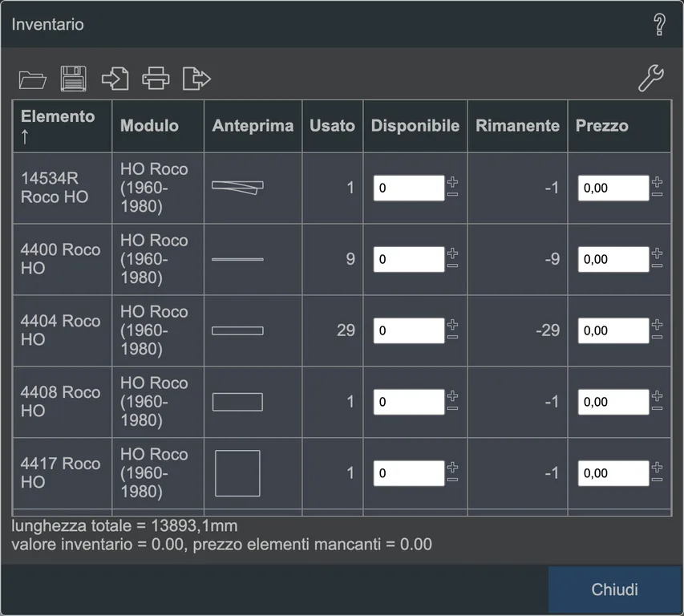Increase Prezzo for 14534R Roco HO

click(657, 181)
